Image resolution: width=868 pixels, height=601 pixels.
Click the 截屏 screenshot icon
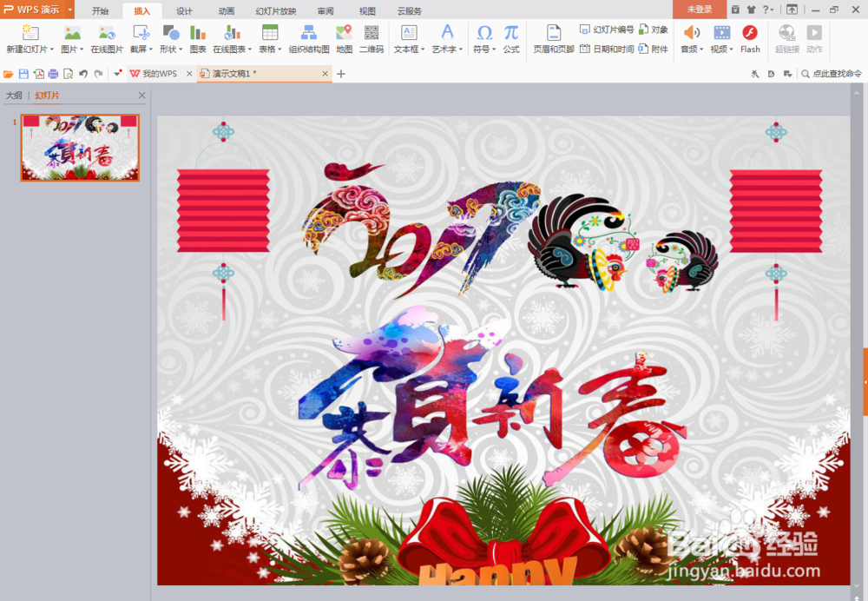(141, 33)
